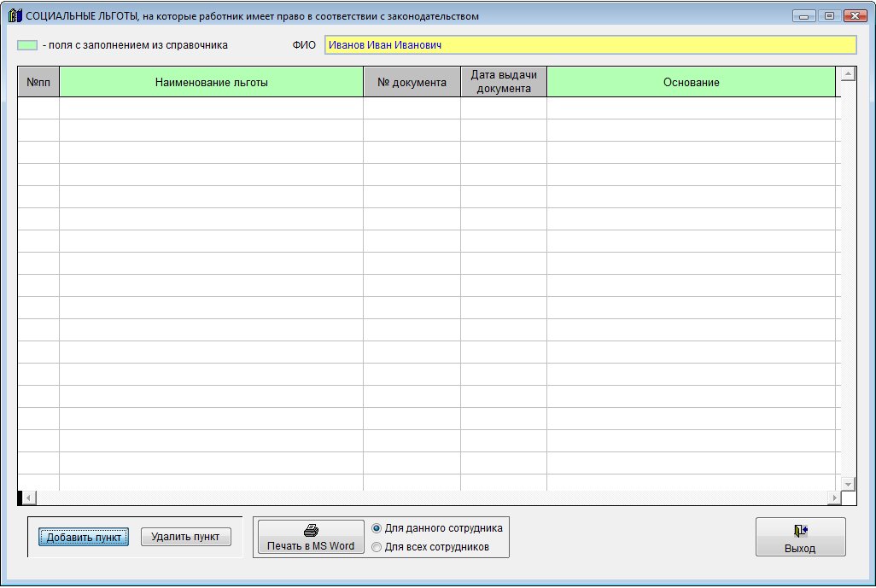Image resolution: width=876 pixels, height=588 pixels.
Task: Click the horizontal scrollbar left arrow
Action: 28,498
